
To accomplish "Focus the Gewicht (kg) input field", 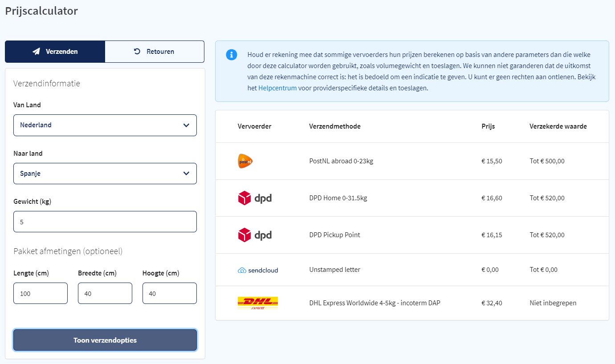I will tap(105, 222).
